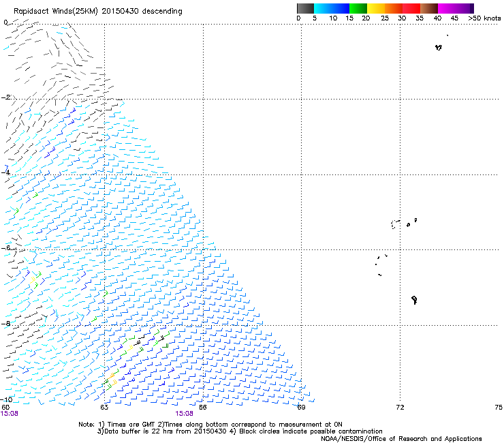
Task: Click the latitude label '-4'
Action: [x=6, y=172]
